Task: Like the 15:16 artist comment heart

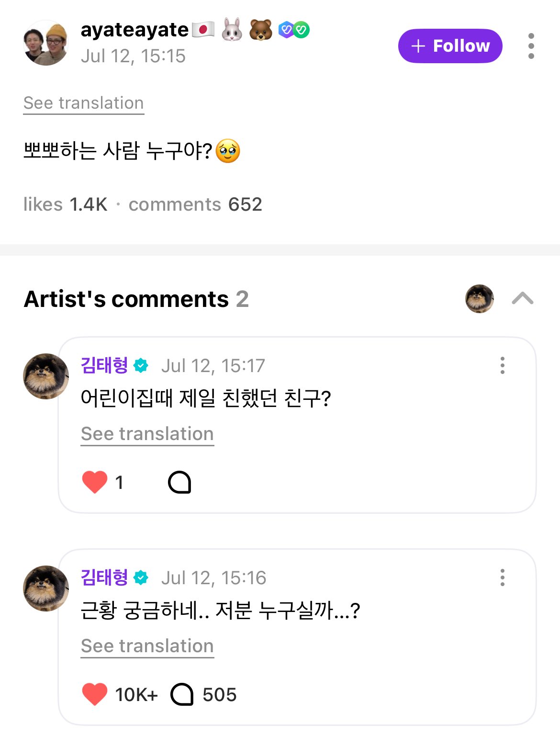Action: point(95,694)
